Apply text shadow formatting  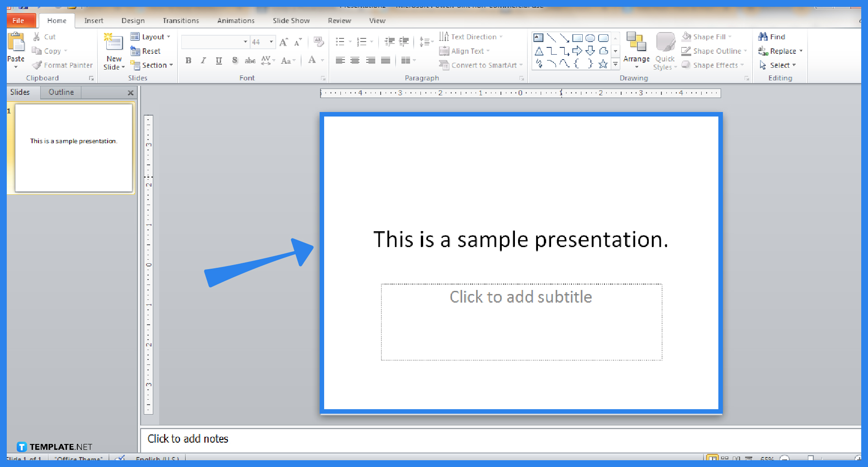tap(235, 60)
